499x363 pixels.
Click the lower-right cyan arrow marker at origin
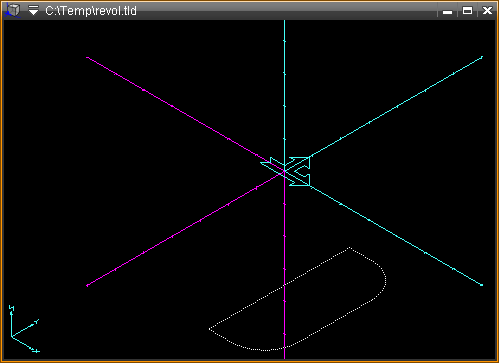tap(299, 180)
